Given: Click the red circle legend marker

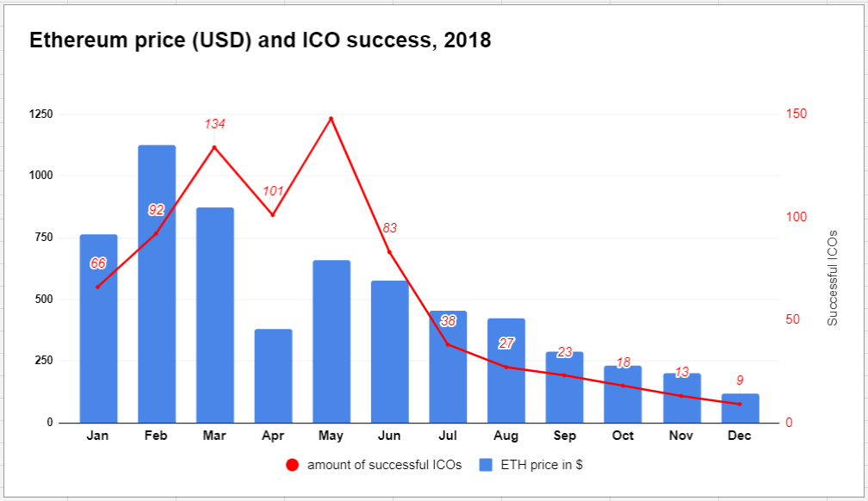Looking at the screenshot, I should 292,465.
